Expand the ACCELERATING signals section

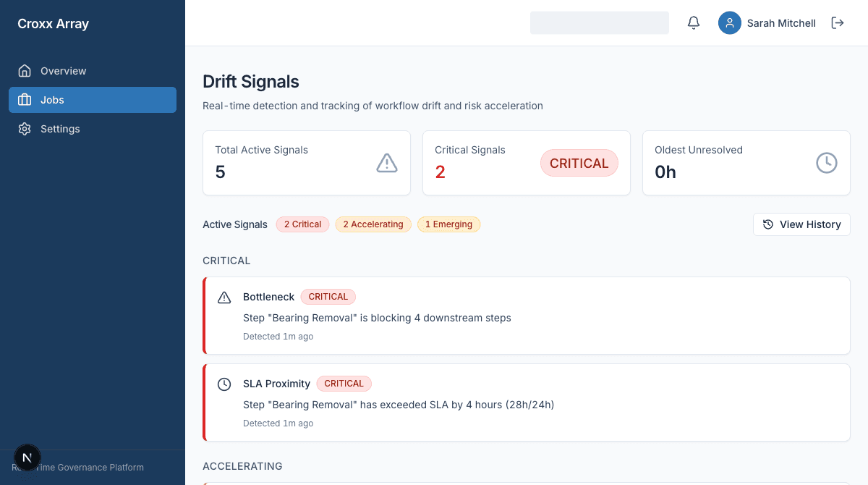click(x=242, y=466)
